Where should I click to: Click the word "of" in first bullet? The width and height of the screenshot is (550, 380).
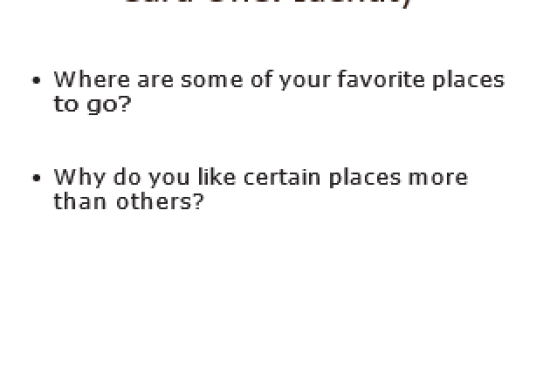261,79
